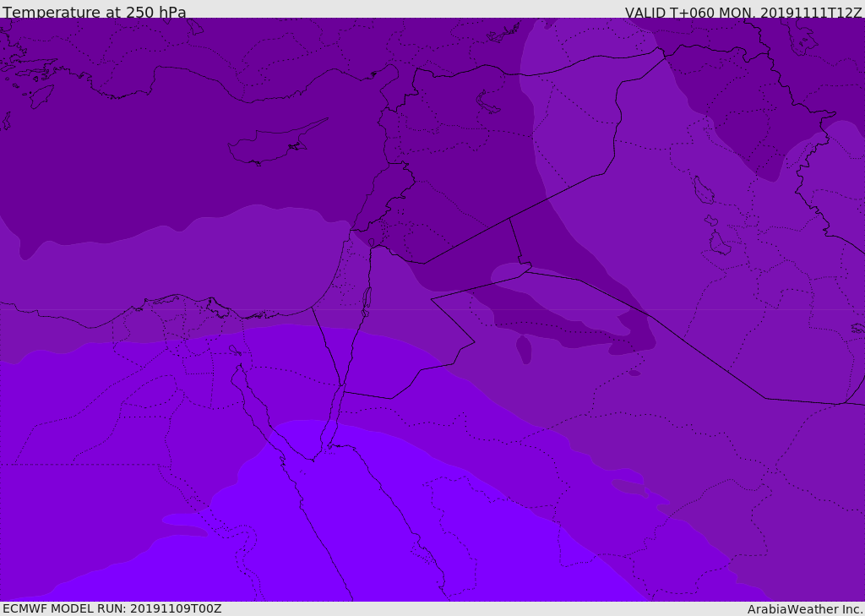865x616 pixels.
Task: Click the lake in northern Syria
Action: (x=489, y=102)
